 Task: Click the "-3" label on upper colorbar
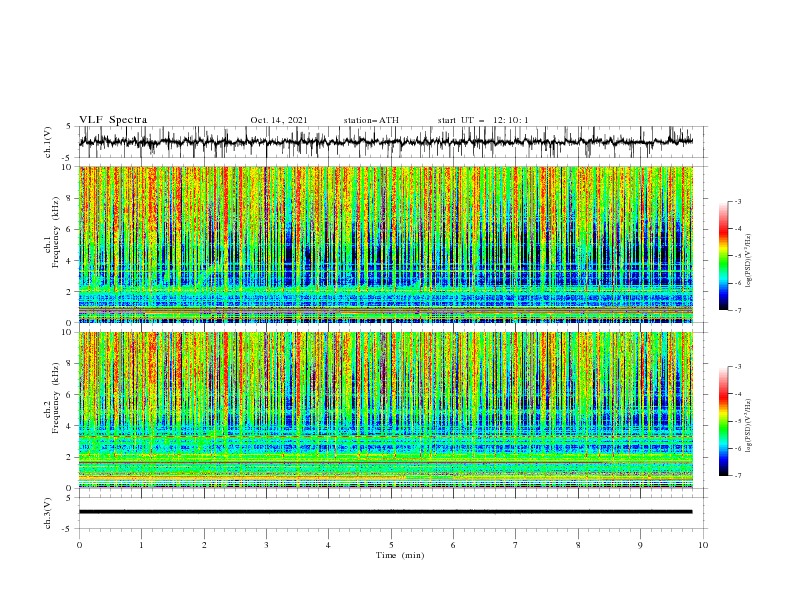coord(738,201)
